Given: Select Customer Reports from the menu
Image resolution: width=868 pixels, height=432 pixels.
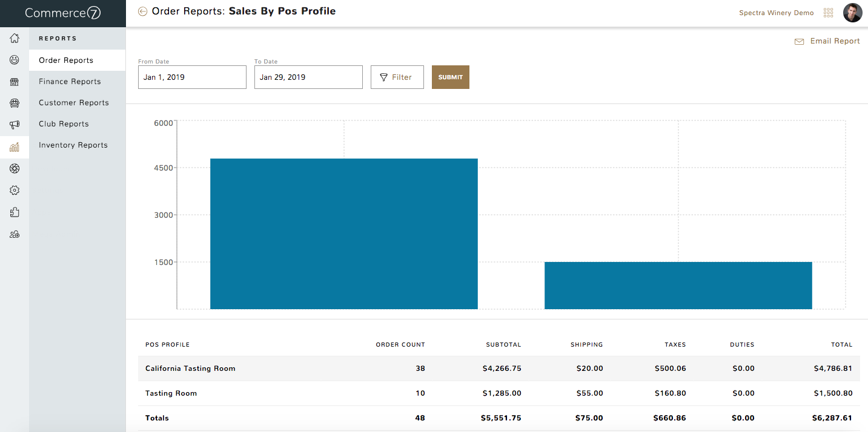Looking at the screenshot, I should click(74, 102).
